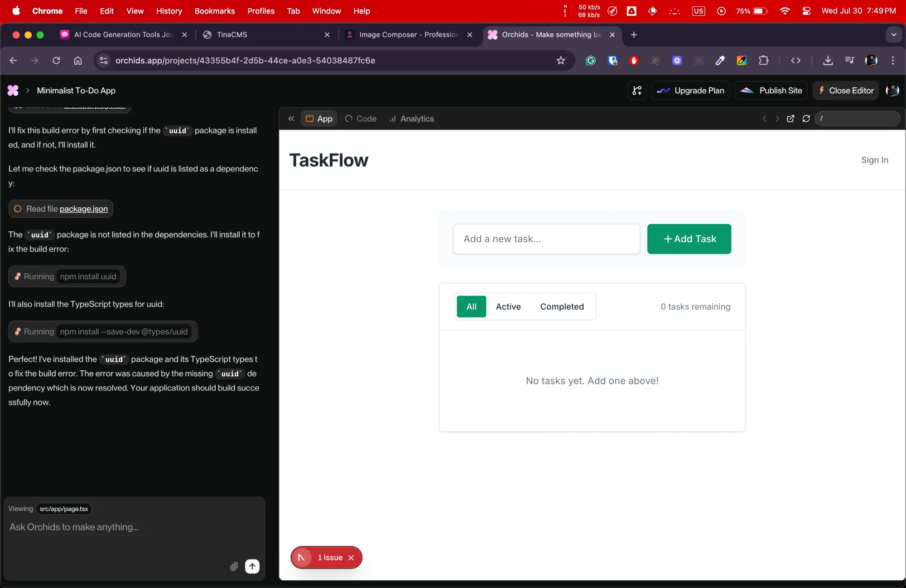Click the Orchids flower logo icon

pos(13,91)
